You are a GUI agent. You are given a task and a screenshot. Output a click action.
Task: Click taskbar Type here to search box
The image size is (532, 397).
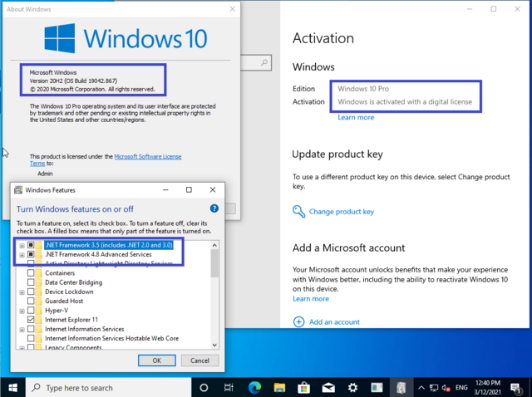109,388
